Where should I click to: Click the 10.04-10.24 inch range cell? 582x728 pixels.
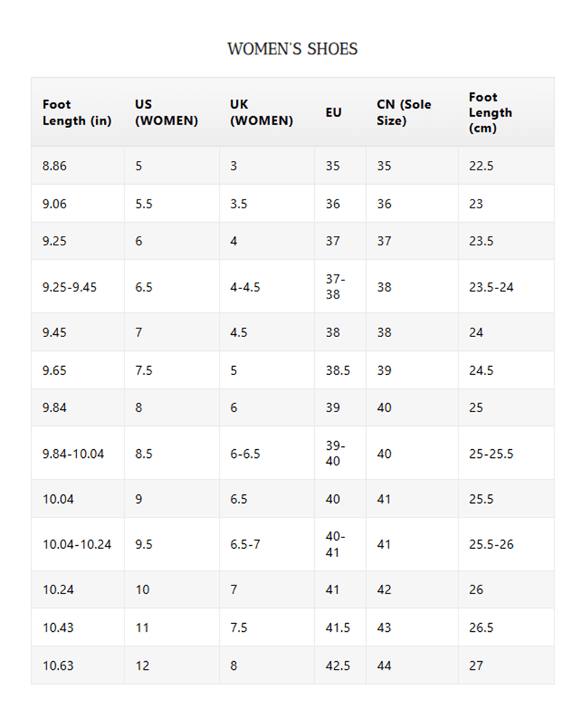point(76,545)
